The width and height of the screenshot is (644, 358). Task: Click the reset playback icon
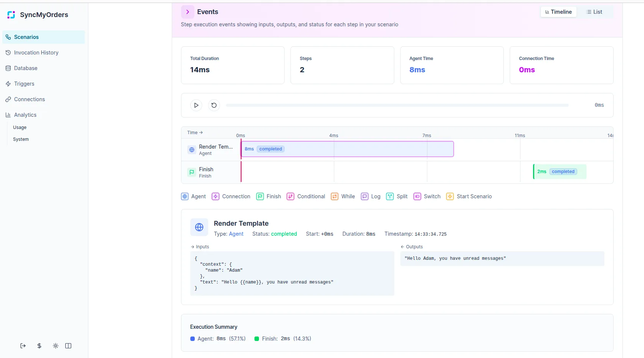pos(214,105)
